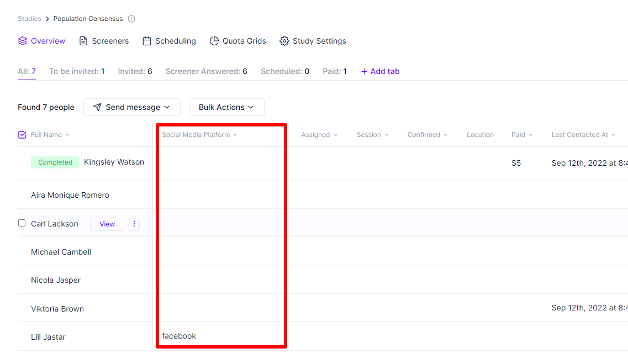This screenshot has width=628, height=364.
Task: Click the Found 7 people label
Action: pyautogui.click(x=46, y=107)
